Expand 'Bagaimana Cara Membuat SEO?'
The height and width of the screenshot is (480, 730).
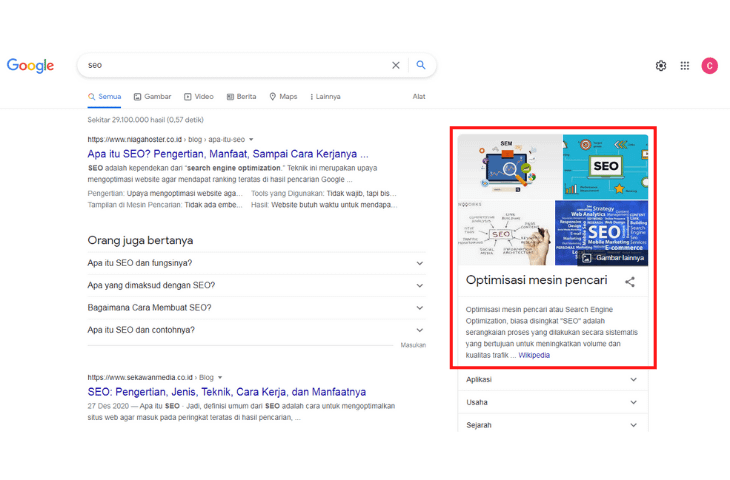click(257, 308)
